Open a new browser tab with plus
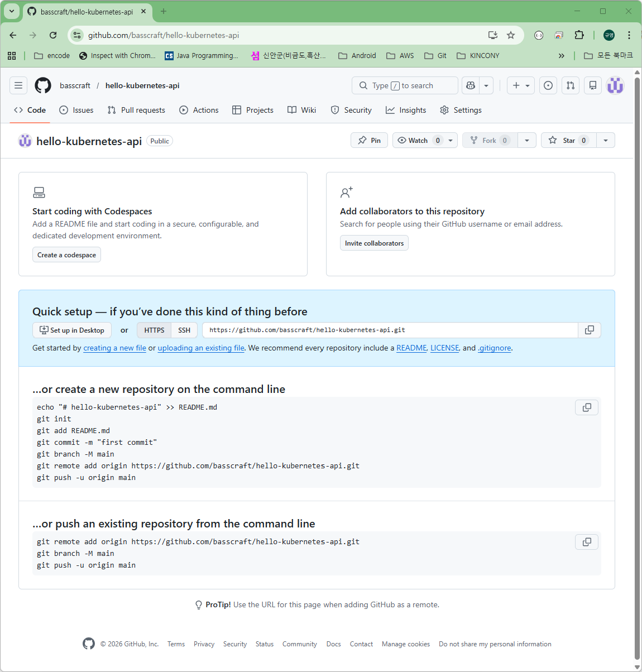 click(164, 11)
